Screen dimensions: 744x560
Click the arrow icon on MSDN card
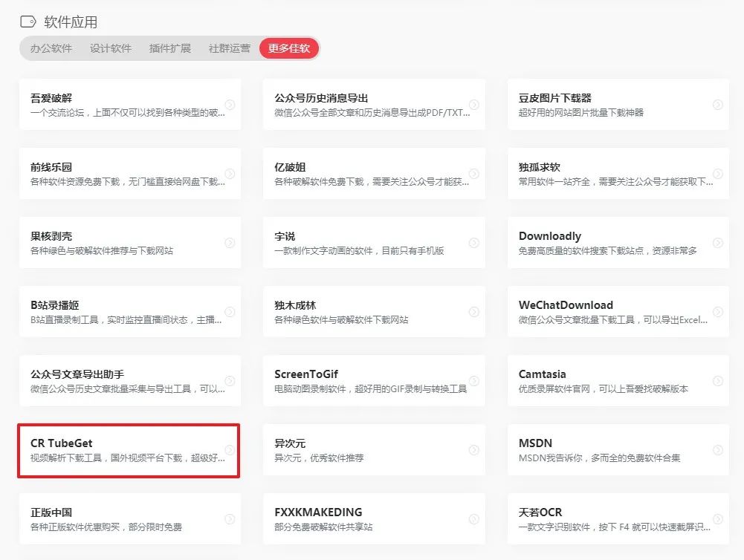coord(718,450)
